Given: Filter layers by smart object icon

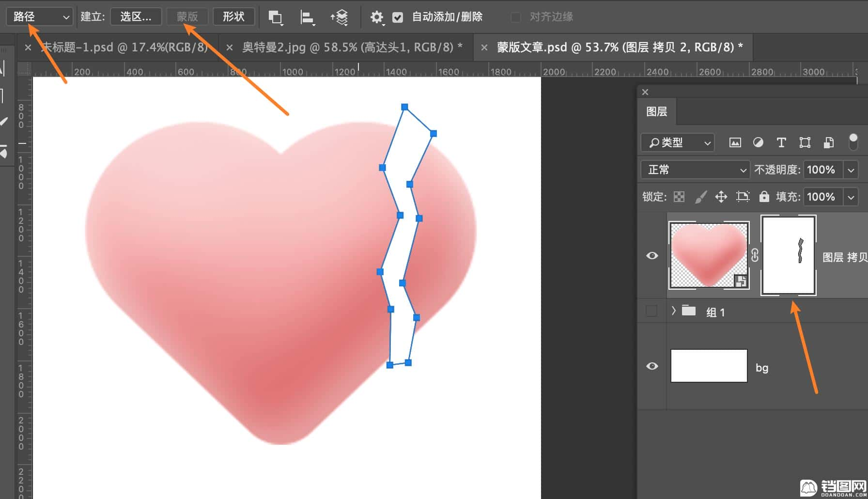Looking at the screenshot, I should click(x=829, y=142).
